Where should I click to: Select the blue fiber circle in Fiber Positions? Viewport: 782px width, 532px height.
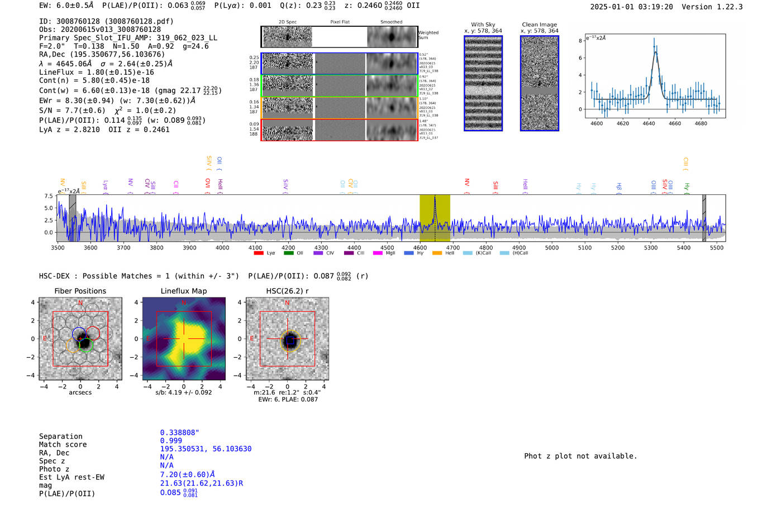(x=79, y=334)
